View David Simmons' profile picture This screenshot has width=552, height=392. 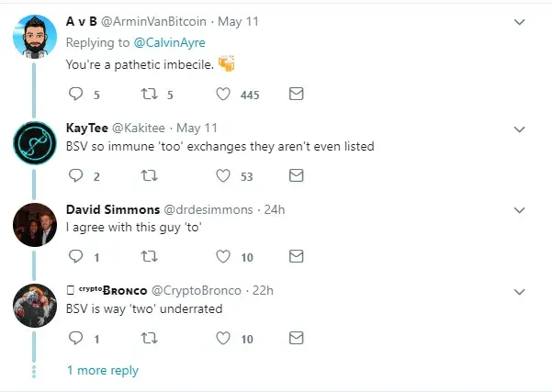coord(36,225)
